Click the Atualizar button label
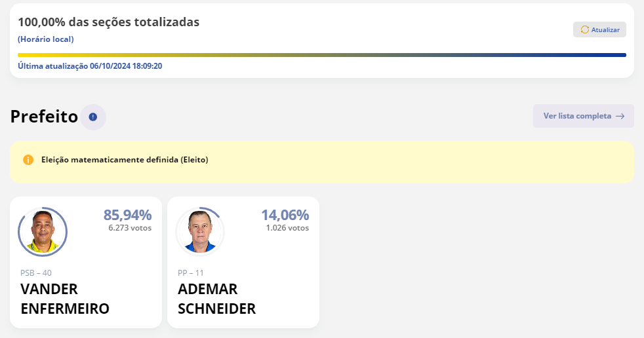Screen dimensions: 644x338 605,29
